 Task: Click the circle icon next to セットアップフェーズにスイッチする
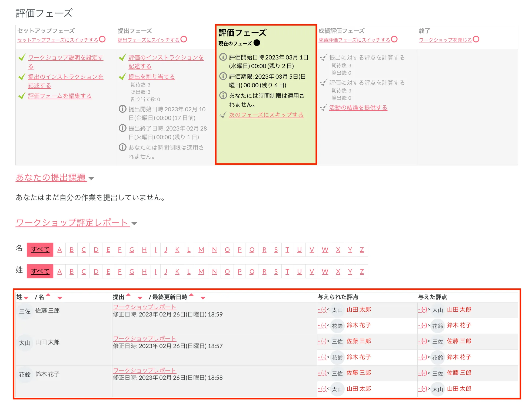102,39
